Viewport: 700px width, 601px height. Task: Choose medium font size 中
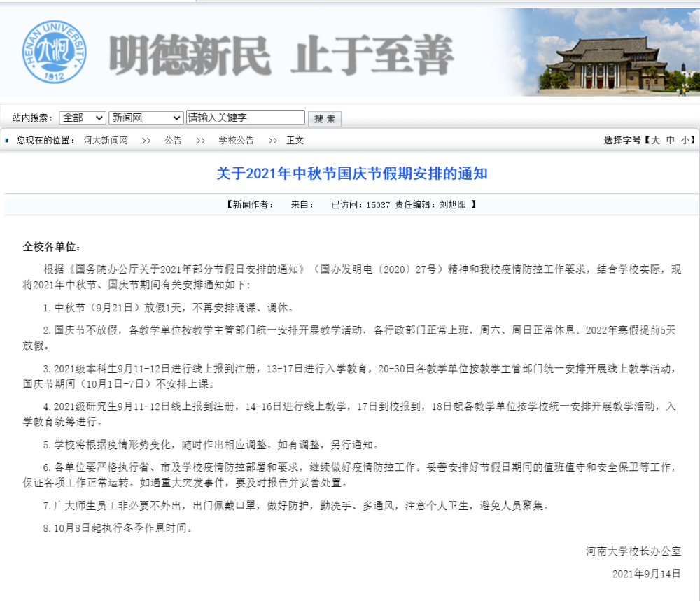(671, 141)
